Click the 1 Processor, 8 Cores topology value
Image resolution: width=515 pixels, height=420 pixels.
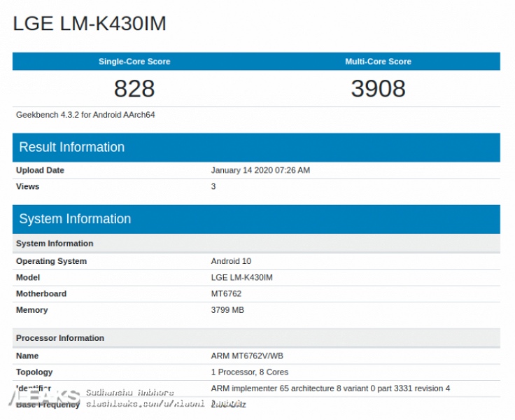(249, 372)
